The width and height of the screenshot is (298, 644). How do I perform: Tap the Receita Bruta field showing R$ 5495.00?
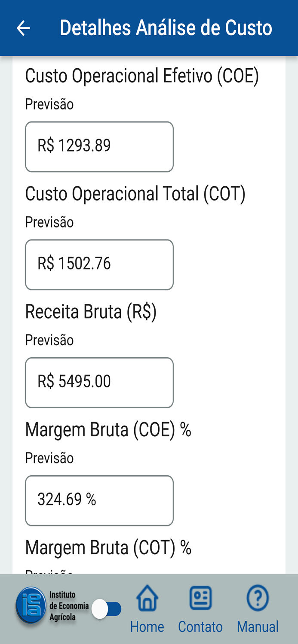[x=99, y=382]
